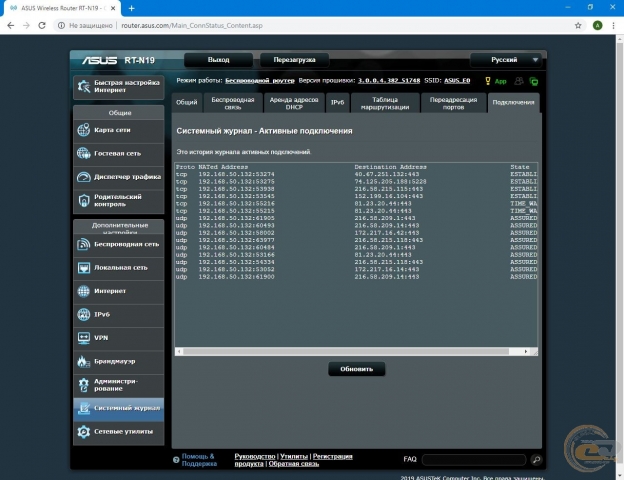Open the firmware version 3.0.0.4.382 link
Screen dimensions: 624x480
pos(389,80)
